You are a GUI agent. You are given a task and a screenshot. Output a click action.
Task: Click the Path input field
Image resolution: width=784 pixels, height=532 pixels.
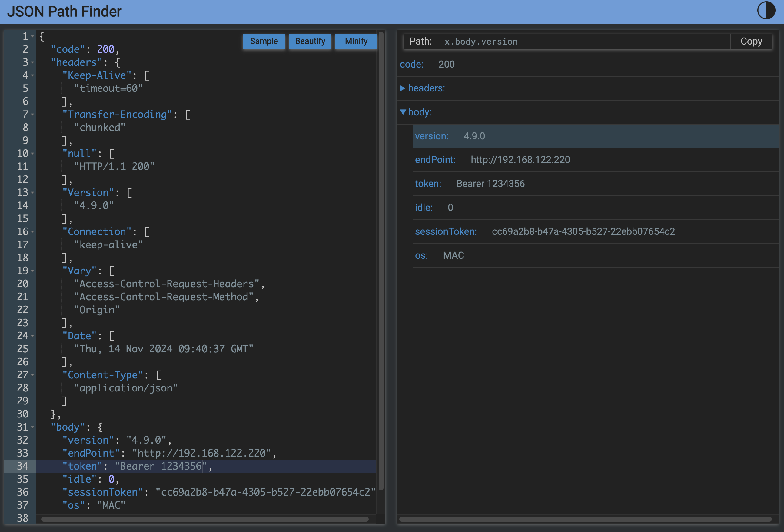[584, 42]
